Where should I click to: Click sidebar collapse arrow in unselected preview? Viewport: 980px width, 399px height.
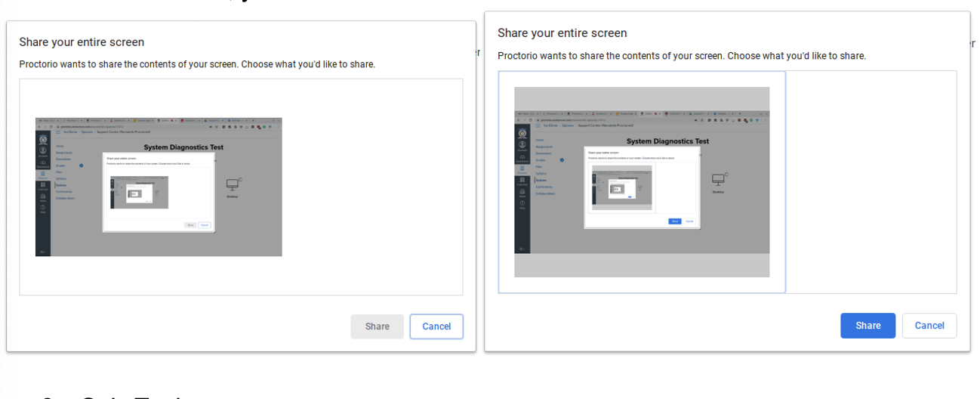[42, 251]
